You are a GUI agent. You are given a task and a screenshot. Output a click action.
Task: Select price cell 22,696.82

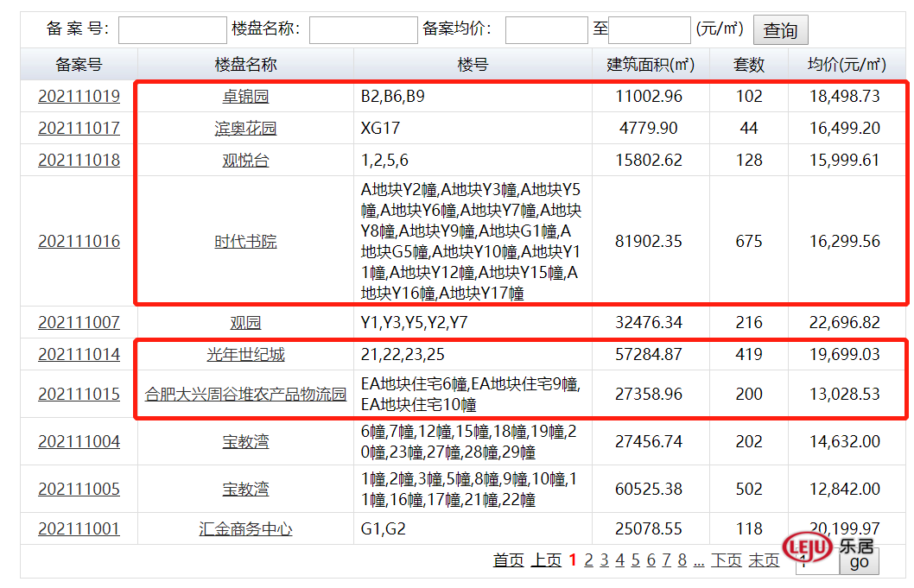point(845,322)
